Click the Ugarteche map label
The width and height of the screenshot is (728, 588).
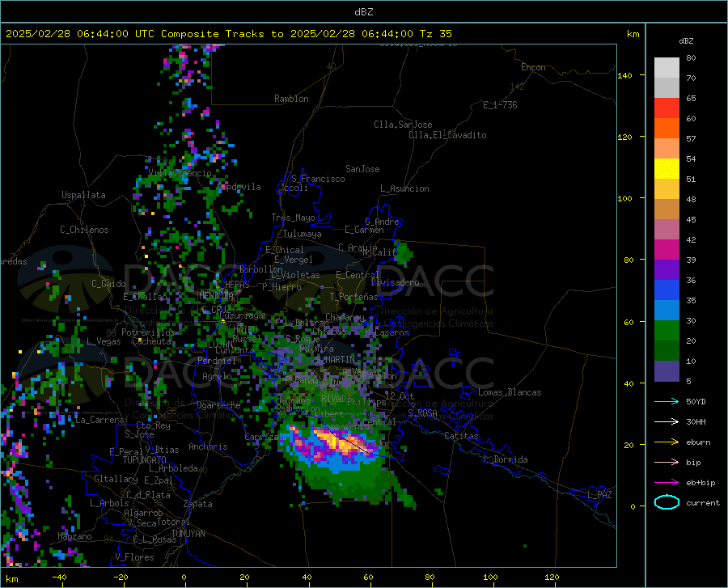pos(218,405)
